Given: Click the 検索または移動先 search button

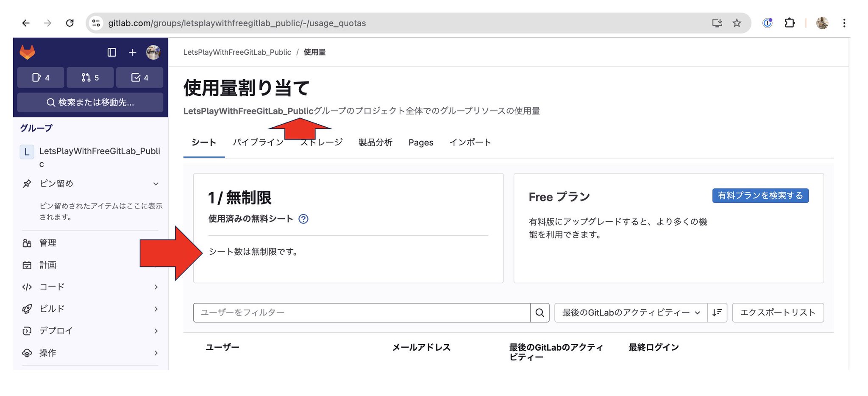Looking at the screenshot, I should click(x=90, y=102).
